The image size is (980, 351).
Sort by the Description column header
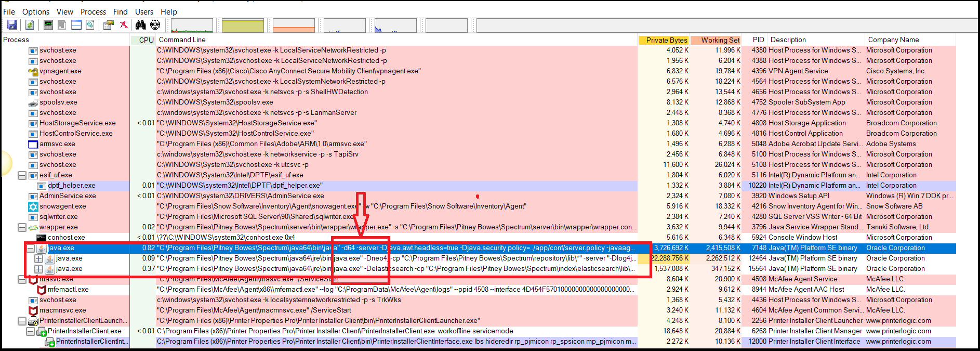pos(816,40)
